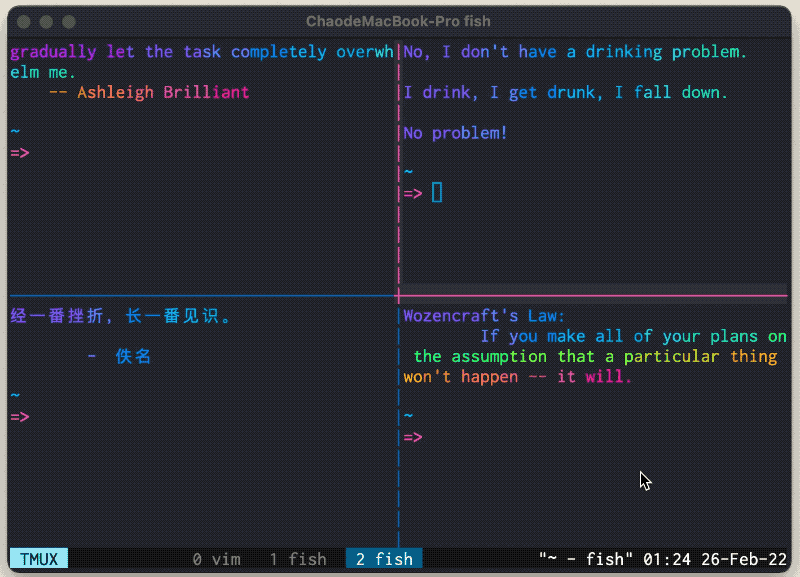
Task: Focus the top-left pane at its prompt arrow
Action: click(20, 153)
